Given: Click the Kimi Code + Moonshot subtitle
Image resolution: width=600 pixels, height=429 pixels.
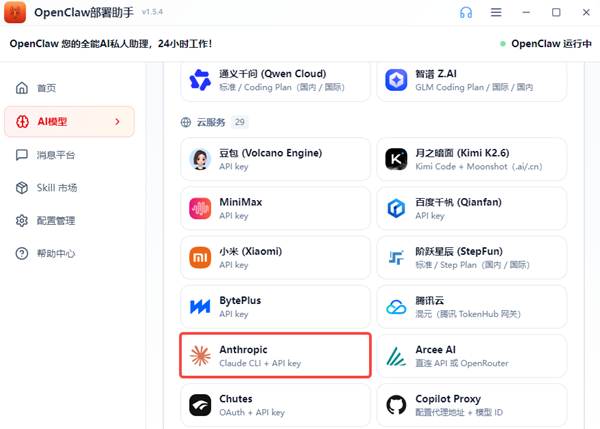Looking at the screenshot, I should point(479,166).
